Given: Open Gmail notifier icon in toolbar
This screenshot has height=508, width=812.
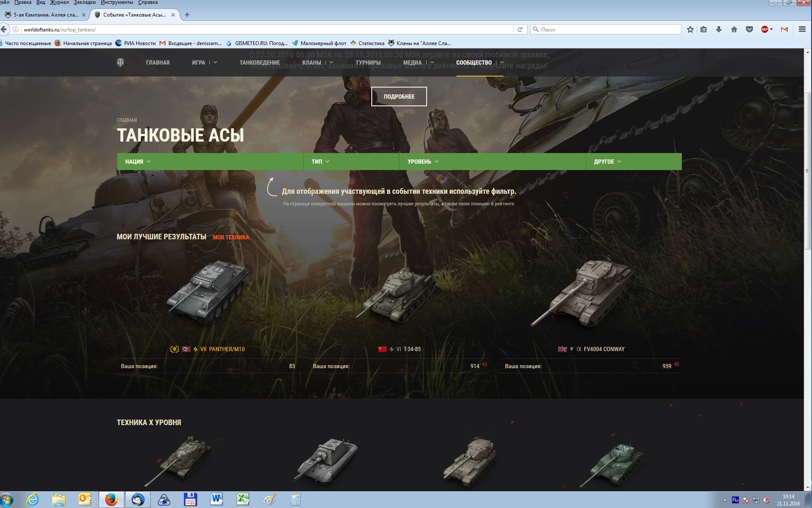Looking at the screenshot, I should pyautogui.click(x=784, y=29).
